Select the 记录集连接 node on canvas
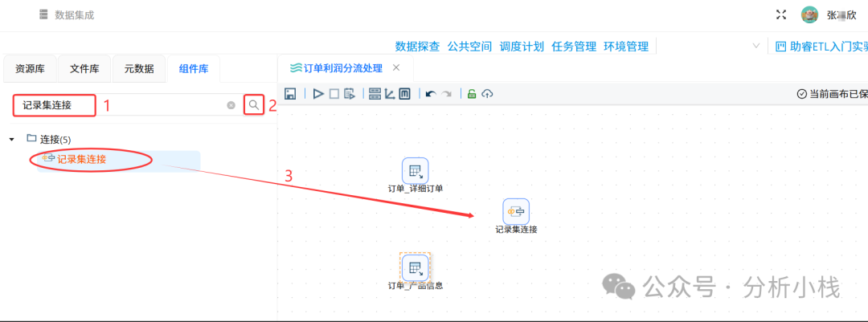 click(516, 212)
